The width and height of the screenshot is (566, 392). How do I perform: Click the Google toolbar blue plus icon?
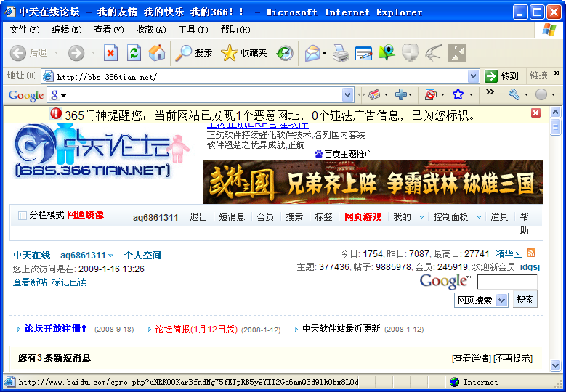tap(400, 94)
